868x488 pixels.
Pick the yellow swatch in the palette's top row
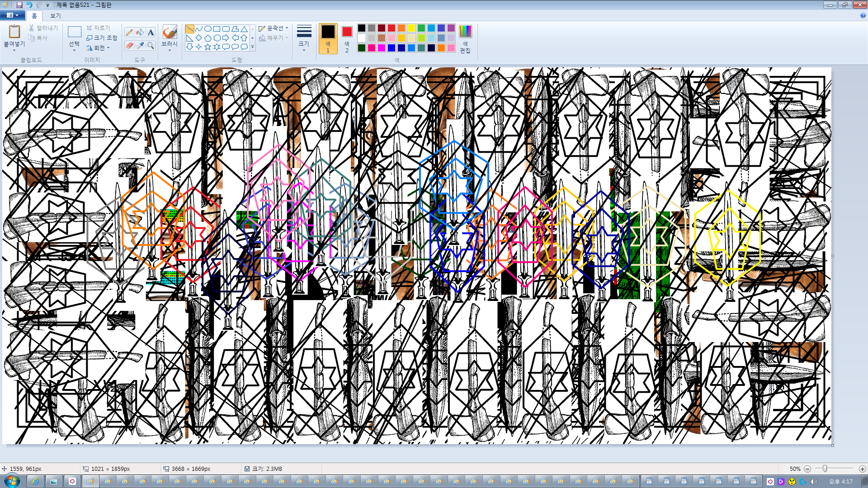coord(411,28)
